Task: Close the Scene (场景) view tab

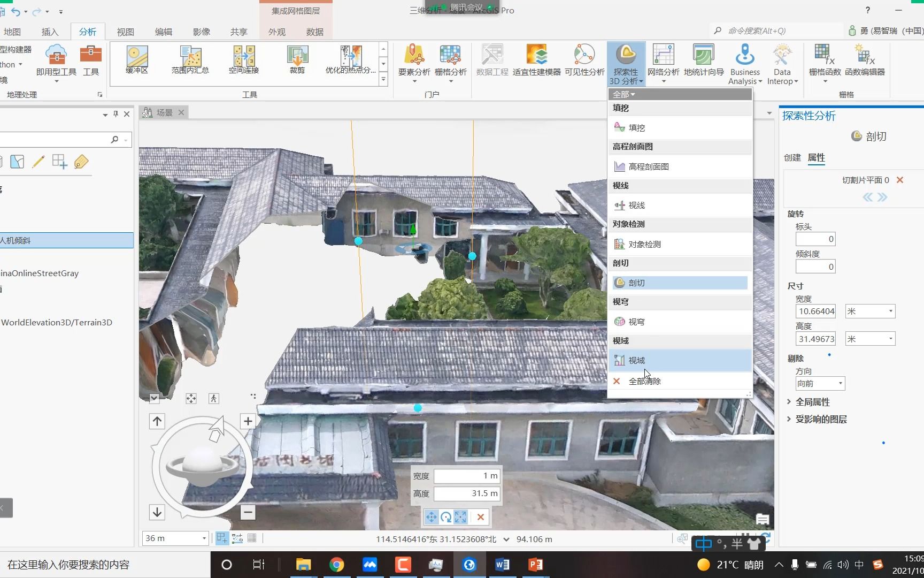Action: [181, 112]
